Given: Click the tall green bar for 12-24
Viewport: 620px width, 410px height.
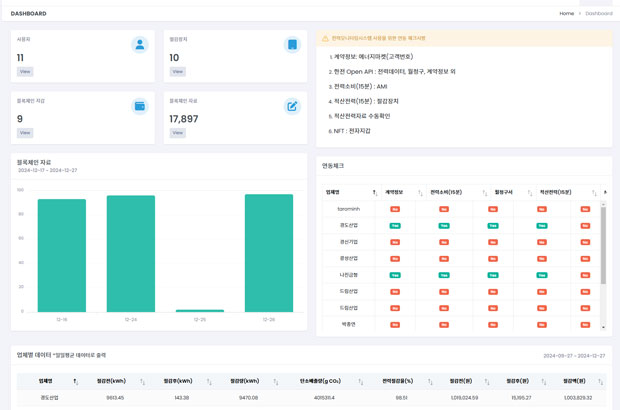Looking at the screenshot, I should click(x=131, y=254).
